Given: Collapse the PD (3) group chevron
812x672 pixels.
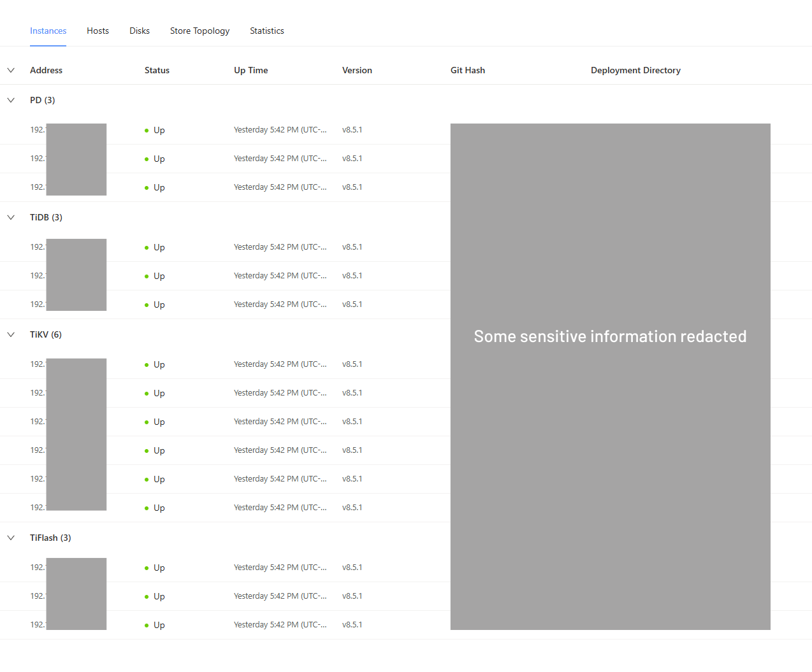Looking at the screenshot, I should [11, 100].
